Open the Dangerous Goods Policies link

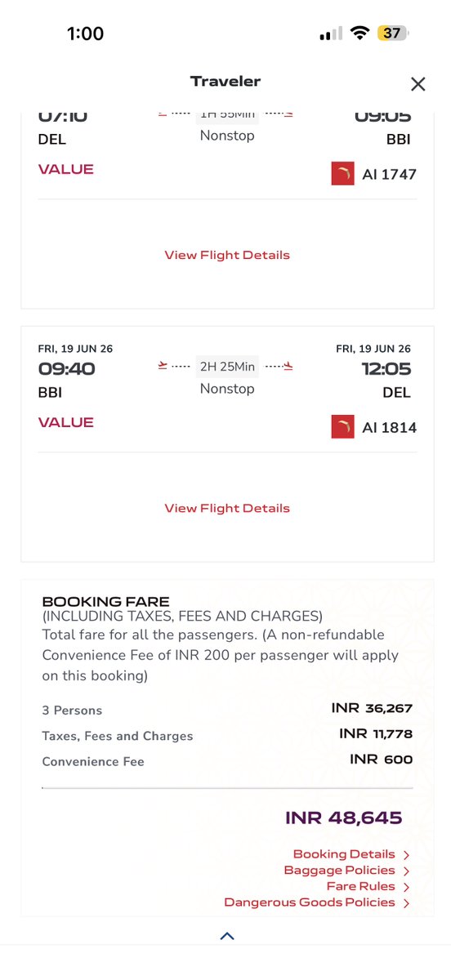[x=310, y=902]
